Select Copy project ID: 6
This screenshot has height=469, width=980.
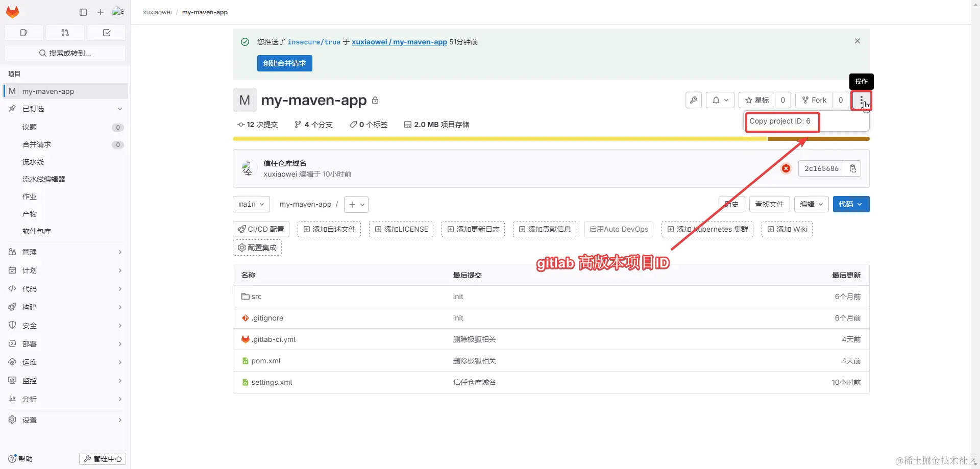click(780, 121)
